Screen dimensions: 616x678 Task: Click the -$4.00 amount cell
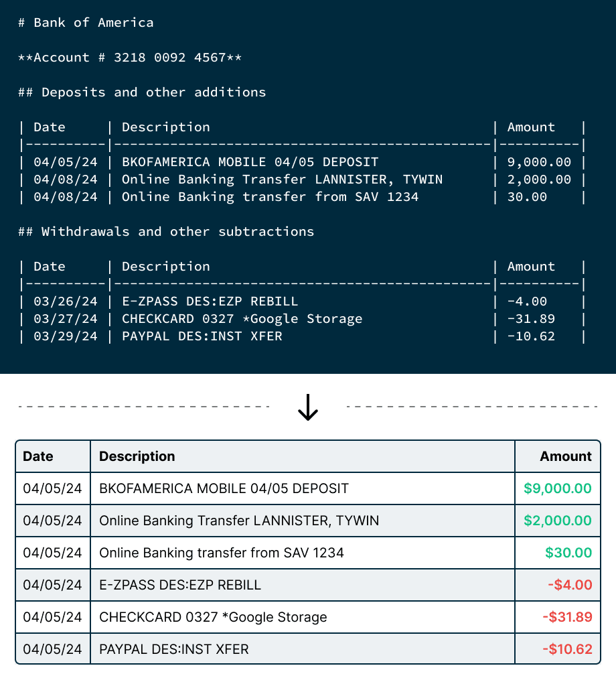pos(568,585)
